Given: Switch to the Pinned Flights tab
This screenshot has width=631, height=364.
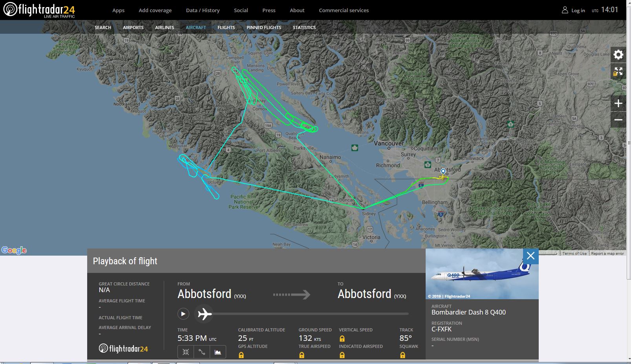Looking at the screenshot, I should (264, 27).
